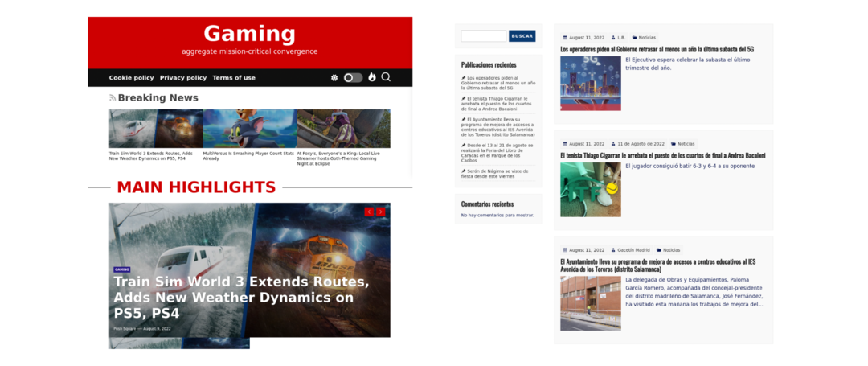Viewport: 868px width, 366px height.
Task: Click the GAMING category tag on slider
Action: (x=121, y=269)
